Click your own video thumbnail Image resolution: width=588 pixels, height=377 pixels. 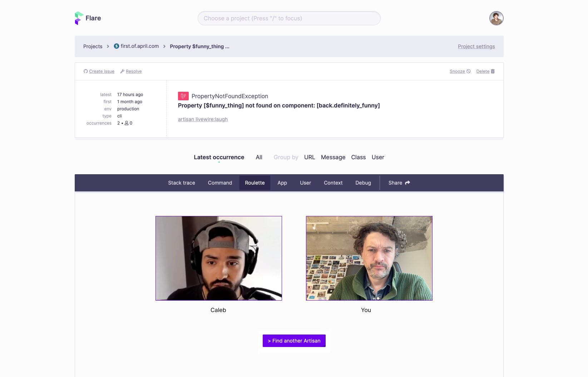pyautogui.click(x=369, y=258)
